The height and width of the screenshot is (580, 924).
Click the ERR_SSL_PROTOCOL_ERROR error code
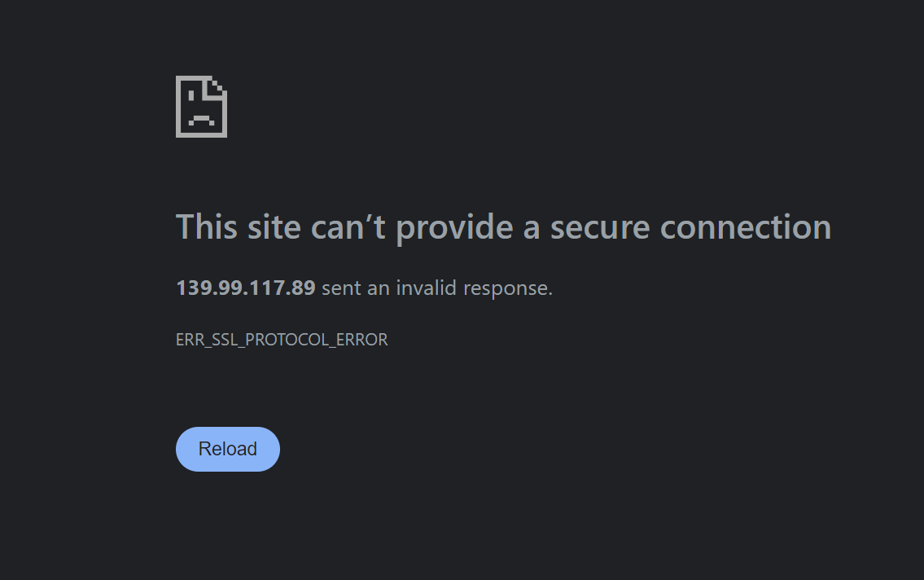[282, 340]
